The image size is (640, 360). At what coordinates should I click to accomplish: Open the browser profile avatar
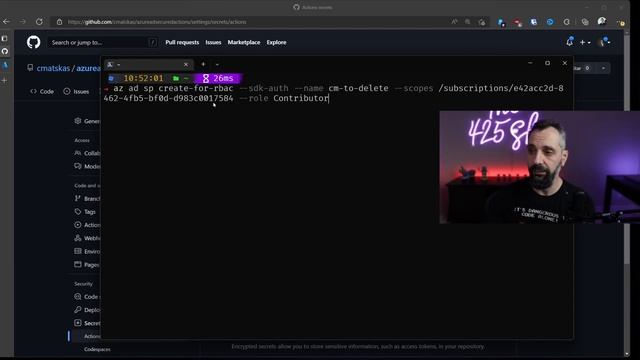click(602, 22)
